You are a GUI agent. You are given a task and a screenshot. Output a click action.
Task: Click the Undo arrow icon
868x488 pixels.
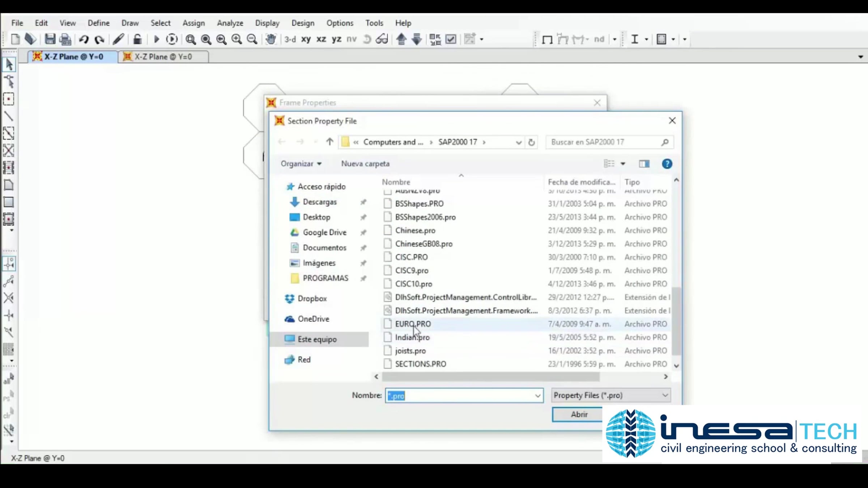click(84, 39)
